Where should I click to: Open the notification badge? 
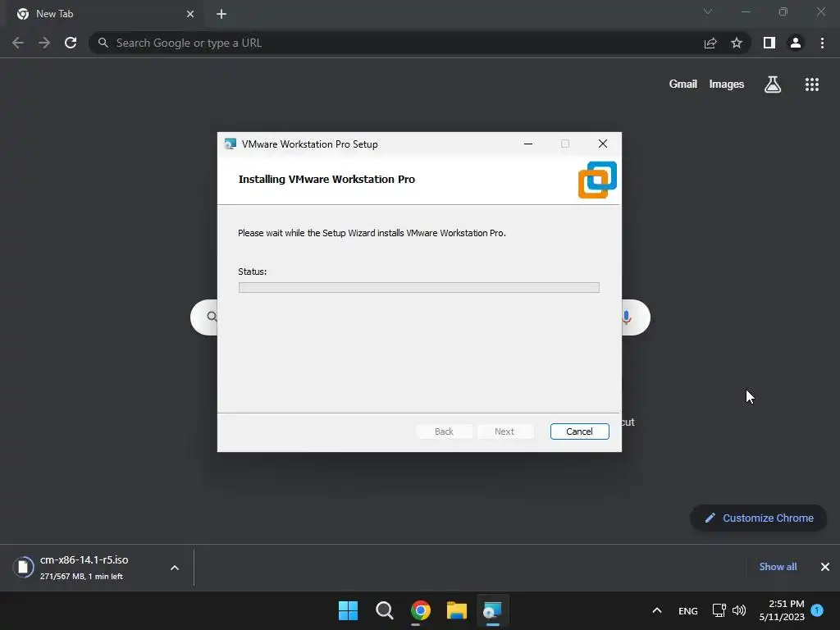(817, 610)
